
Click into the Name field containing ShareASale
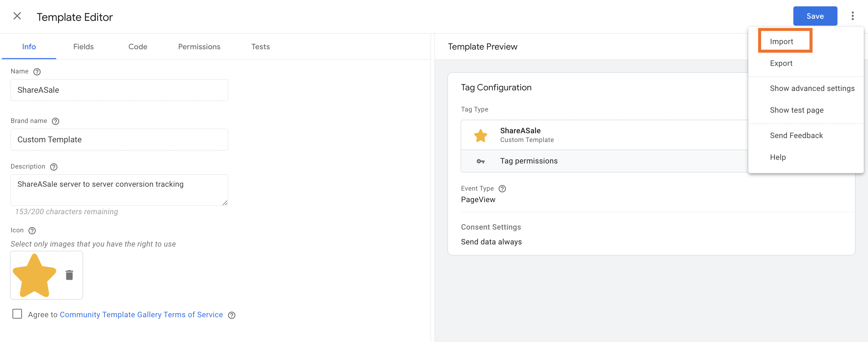119,90
